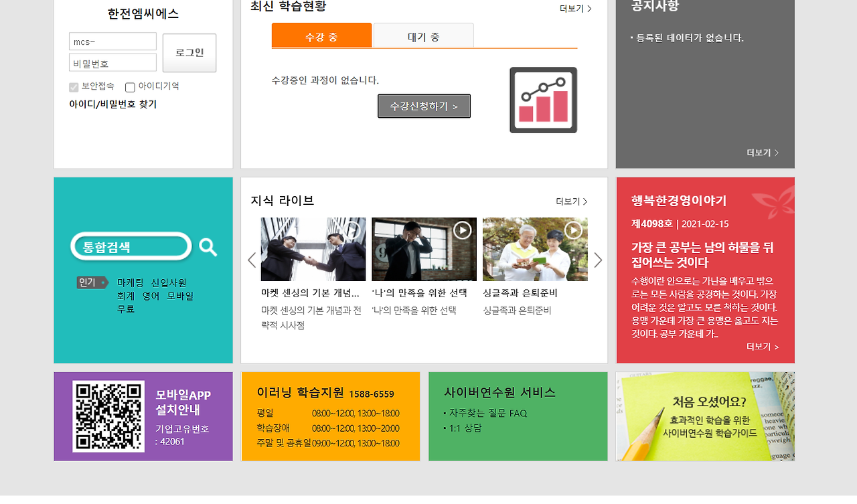Click the bar chart graphic in 최신 학습현황
The height and width of the screenshot is (504, 857).
pyautogui.click(x=543, y=100)
